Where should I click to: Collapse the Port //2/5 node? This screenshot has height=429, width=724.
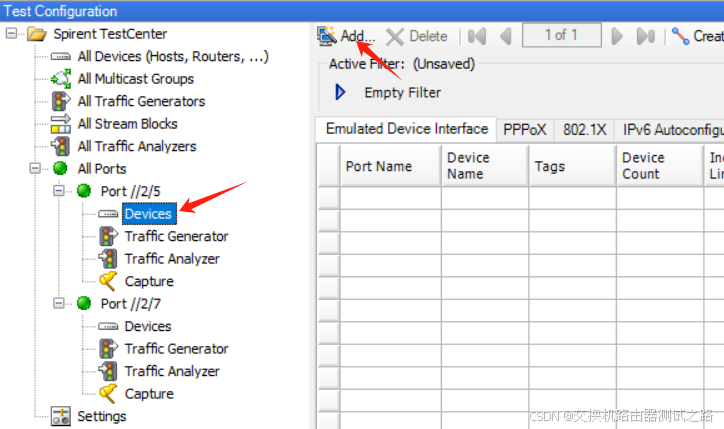coord(59,190)
